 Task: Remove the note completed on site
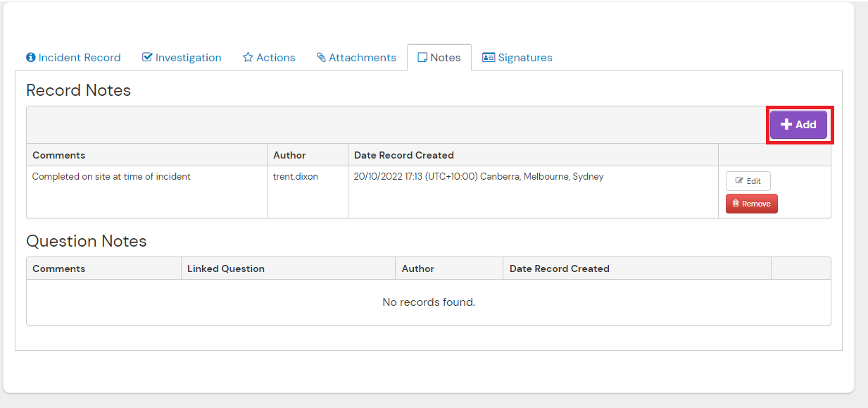[x=751, y=204]
